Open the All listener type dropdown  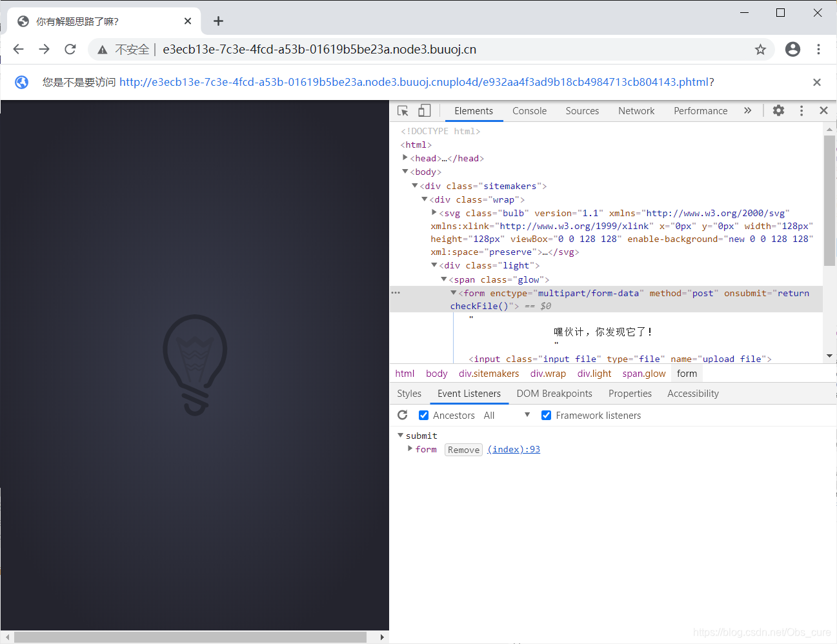pyautogui.click(x=507, y=416)
